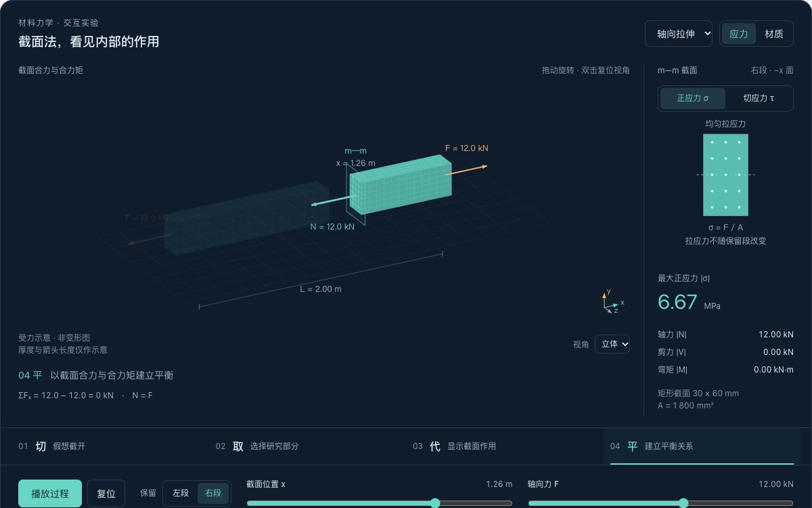Viewport: 812px width, 508px height.
Task: Go to step 03 代 显示截面作用
Action: coord(505,446)
